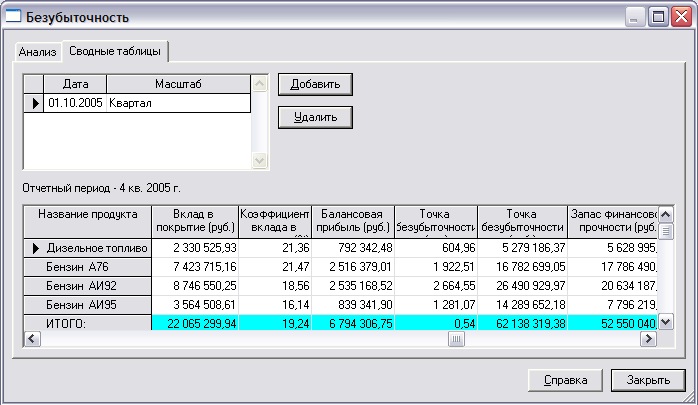Click the profit cell 2 535 168,52
The height and width of the screenshot is (405, 698).
[353, 286]
